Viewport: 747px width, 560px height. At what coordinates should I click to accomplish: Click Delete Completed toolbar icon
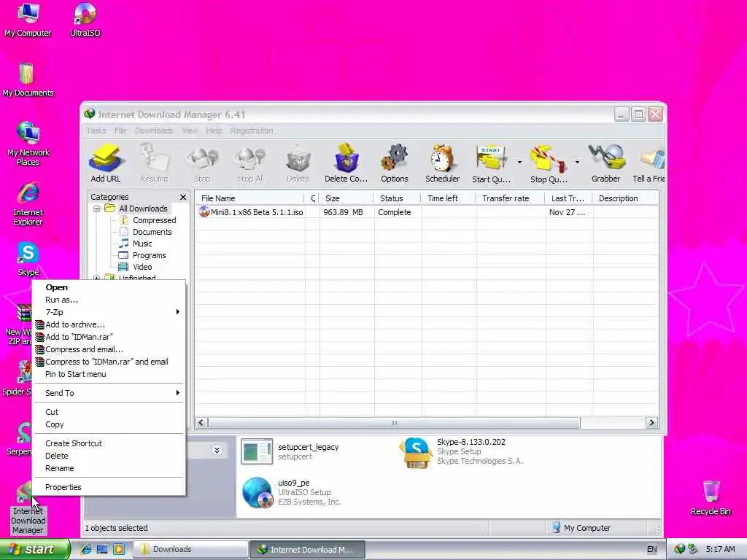tap(347, 163)
